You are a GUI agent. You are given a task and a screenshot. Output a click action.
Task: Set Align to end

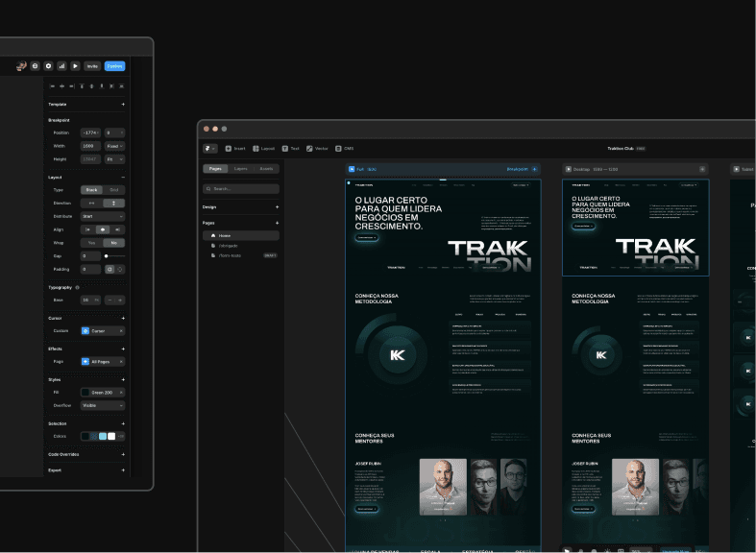click(x=117, y=229)
